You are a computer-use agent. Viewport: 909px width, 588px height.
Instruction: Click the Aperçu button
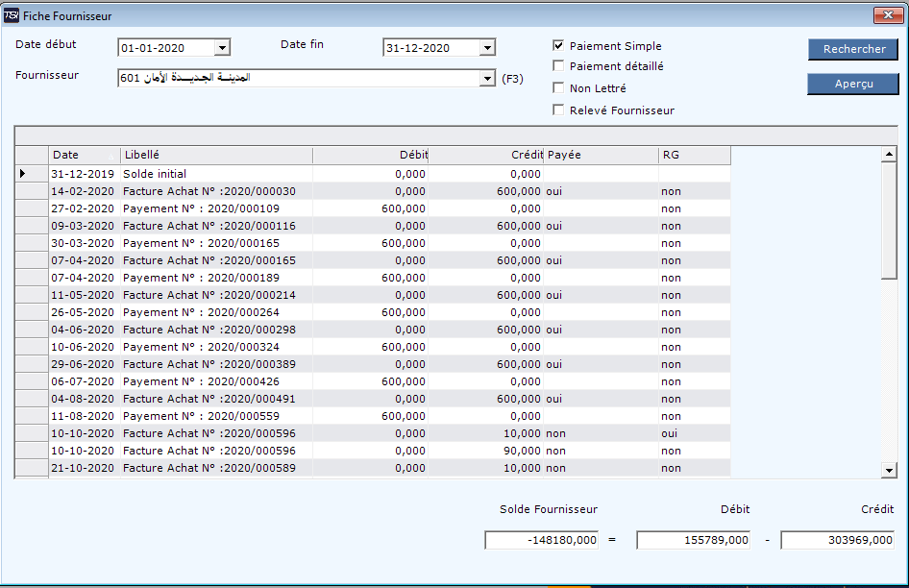852,84
